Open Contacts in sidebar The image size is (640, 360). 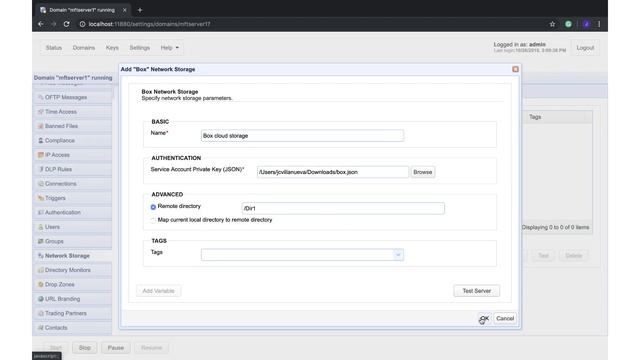(x=73, y=328)
